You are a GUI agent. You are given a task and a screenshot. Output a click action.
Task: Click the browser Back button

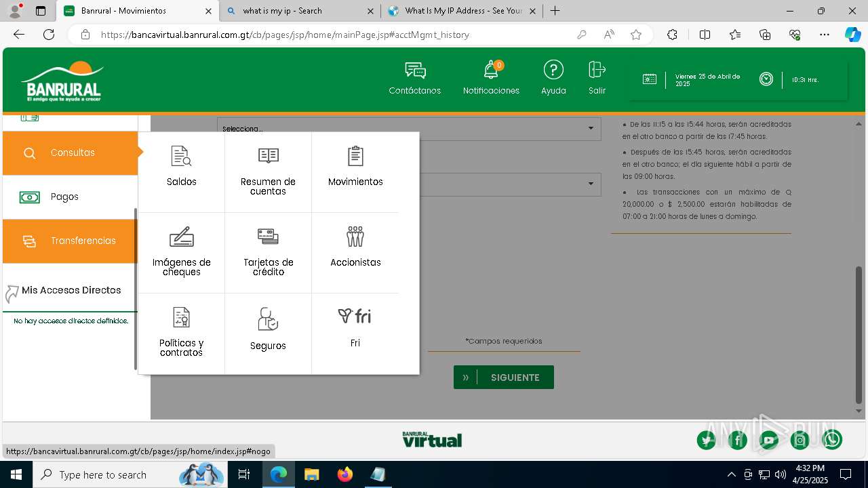pyautogui.click(x=19, y=35)
